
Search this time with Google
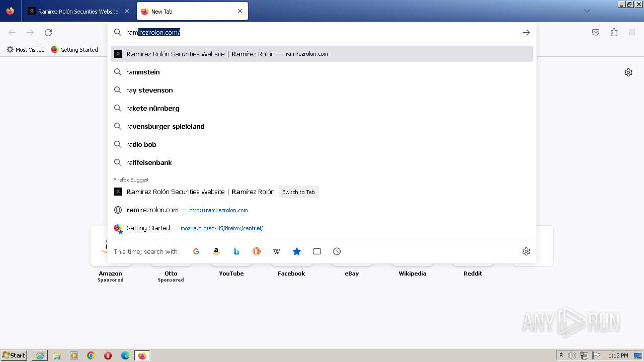click(196, 251)
